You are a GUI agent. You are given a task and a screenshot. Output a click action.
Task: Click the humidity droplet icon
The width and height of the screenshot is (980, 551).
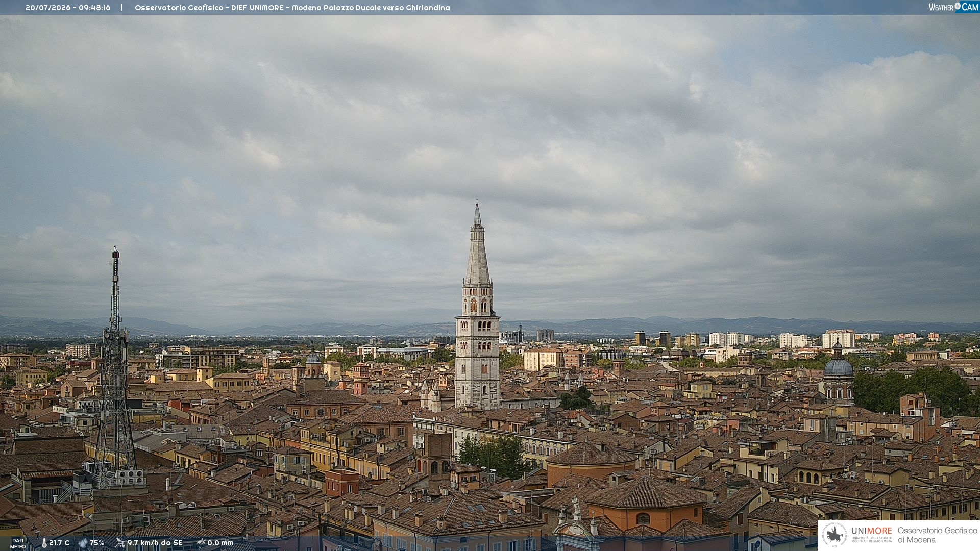coord(83,543)
